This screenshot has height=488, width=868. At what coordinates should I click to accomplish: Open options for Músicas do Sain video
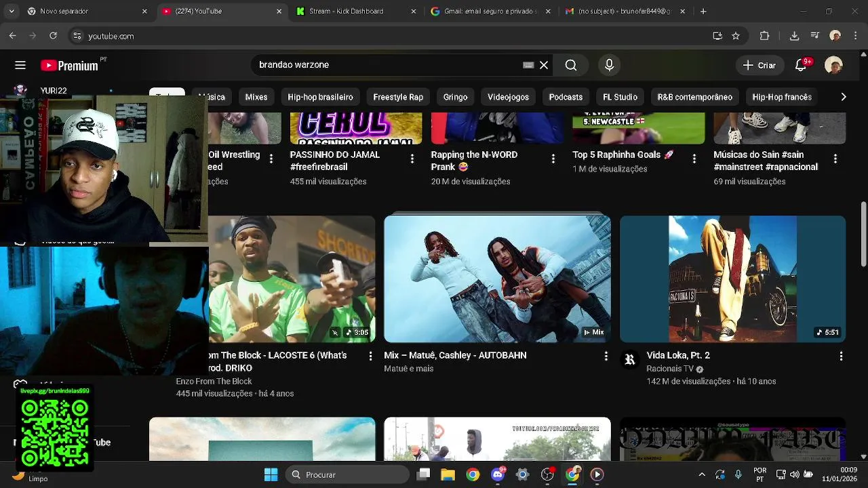(835, 159)
